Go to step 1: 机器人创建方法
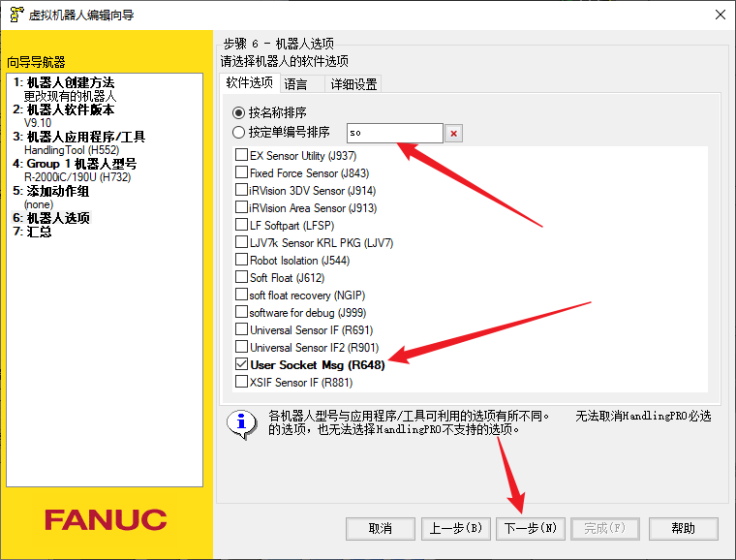 (x=63, y=82)
